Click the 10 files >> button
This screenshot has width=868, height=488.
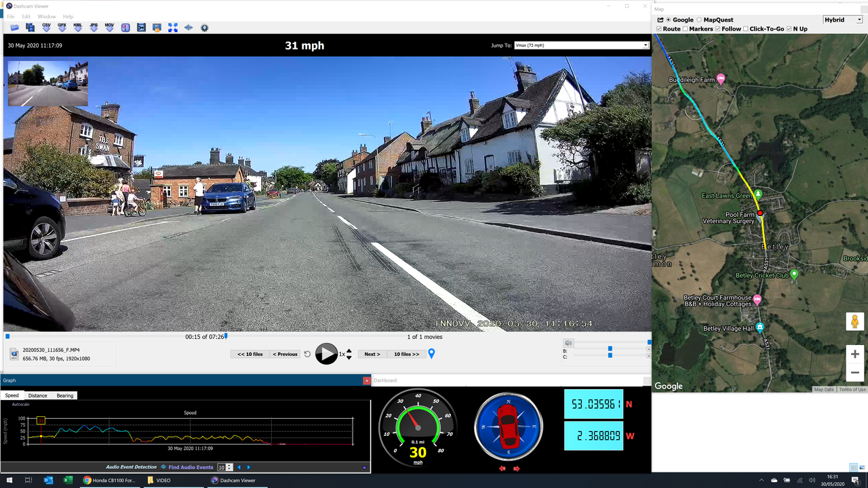pos(407,354)
